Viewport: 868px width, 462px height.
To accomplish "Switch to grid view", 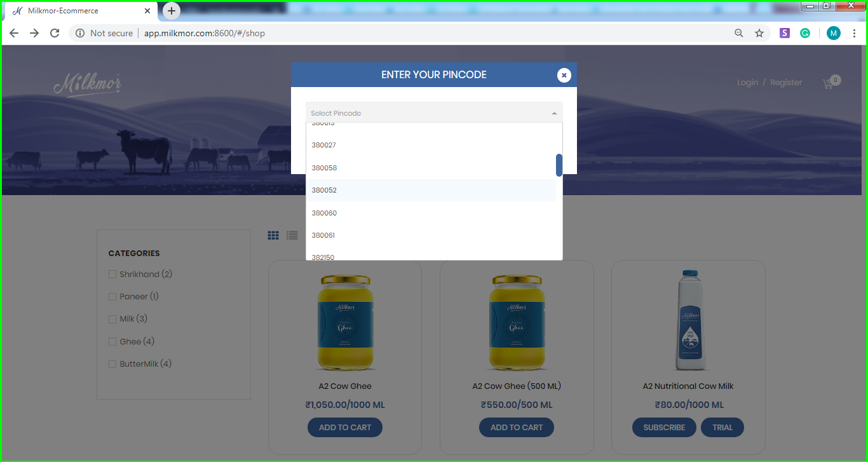I will (x=273, y=235).
